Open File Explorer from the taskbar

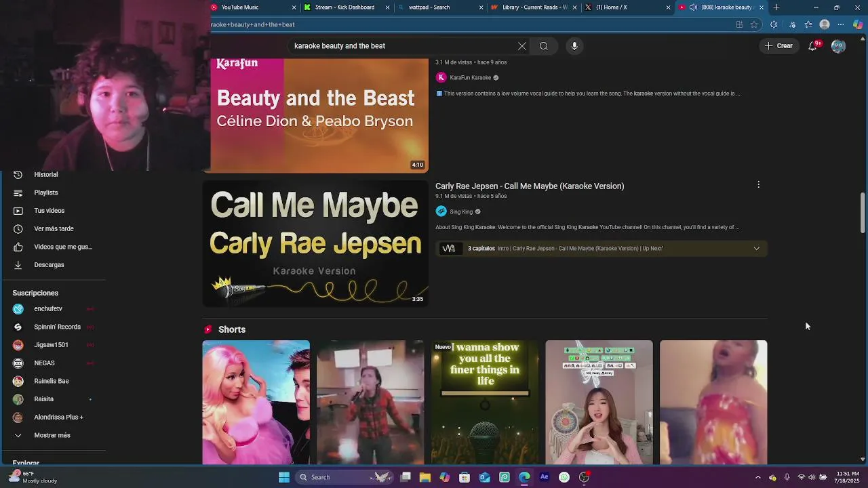tap(425, 477)
